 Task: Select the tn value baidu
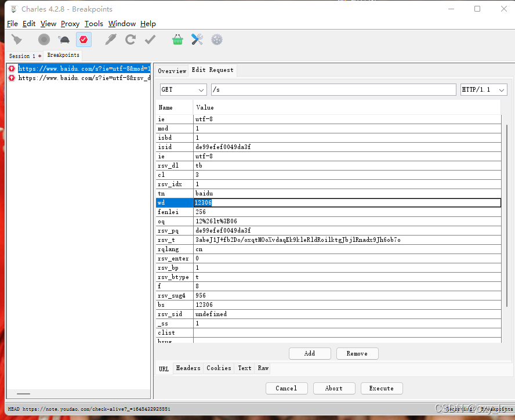[x=347, y=193]
